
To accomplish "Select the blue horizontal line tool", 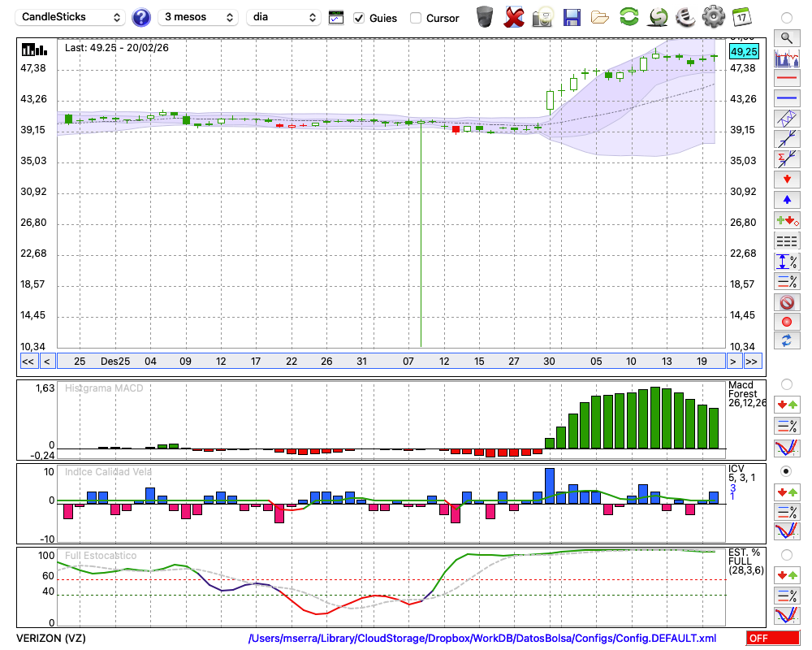I will [786, 98].
